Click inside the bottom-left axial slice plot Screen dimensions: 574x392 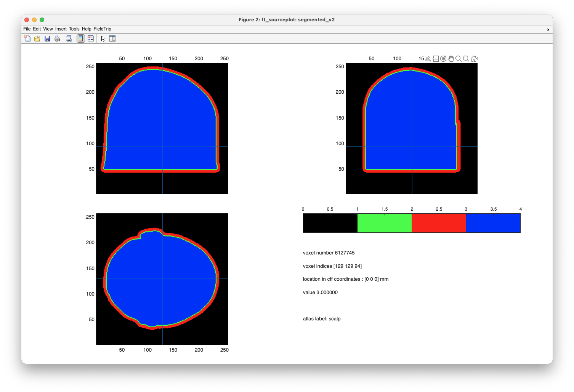click(x=162, y=279)
